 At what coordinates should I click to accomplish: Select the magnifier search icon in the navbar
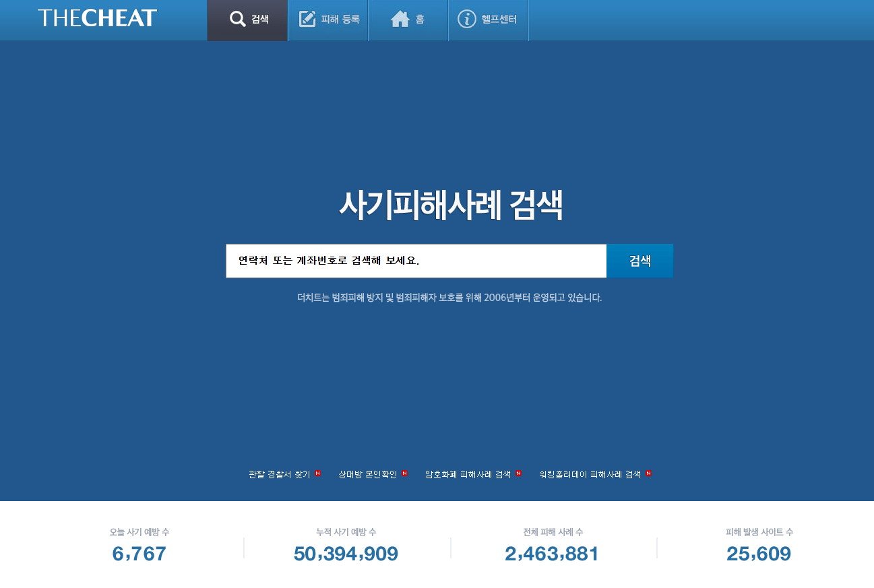click(x=237, y=19)
